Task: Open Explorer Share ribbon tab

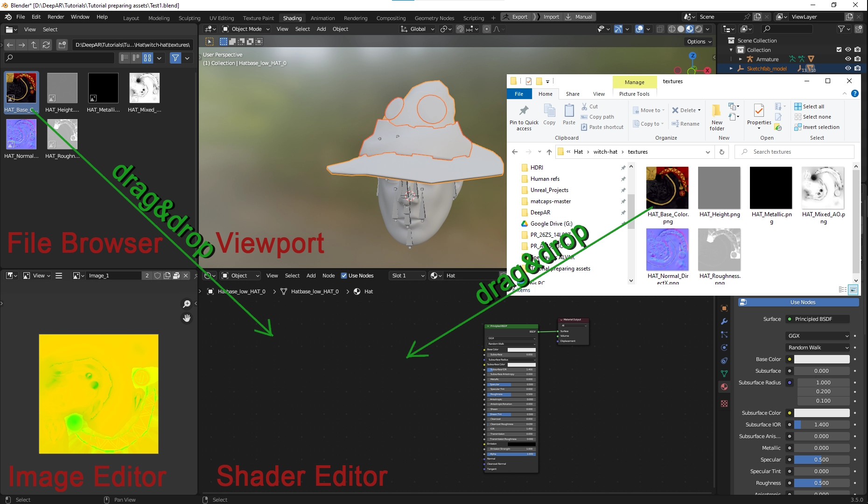Action: 573,94
